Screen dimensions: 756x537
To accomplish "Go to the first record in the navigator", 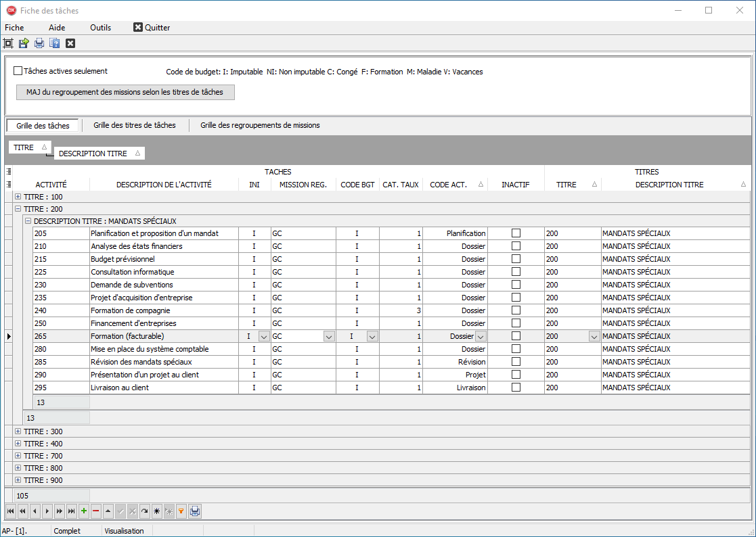I will point(10,511).
